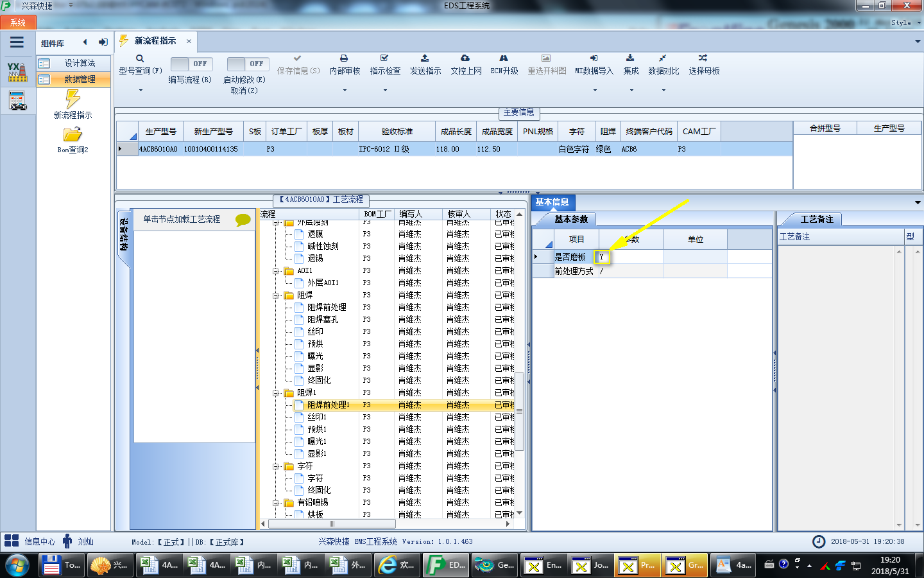Screen dimensions: 924x578
Task: Open the ED... app in Windows taskbar
Action: 447,565
